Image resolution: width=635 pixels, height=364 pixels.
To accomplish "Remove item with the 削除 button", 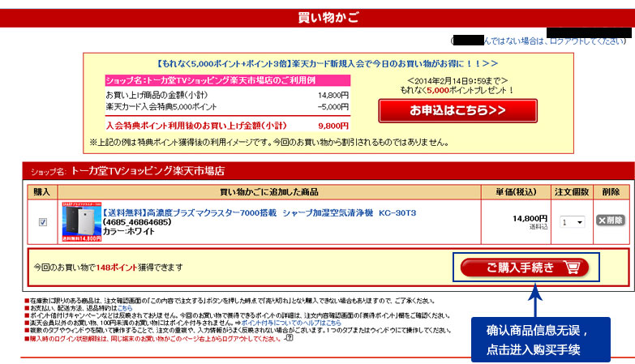I will tap(610, 220).
